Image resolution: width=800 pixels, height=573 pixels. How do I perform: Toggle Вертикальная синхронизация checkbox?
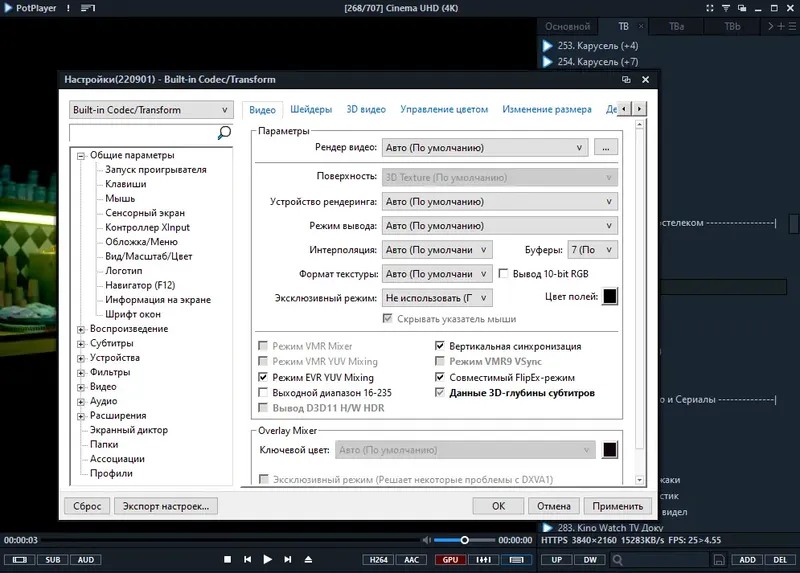440,346
